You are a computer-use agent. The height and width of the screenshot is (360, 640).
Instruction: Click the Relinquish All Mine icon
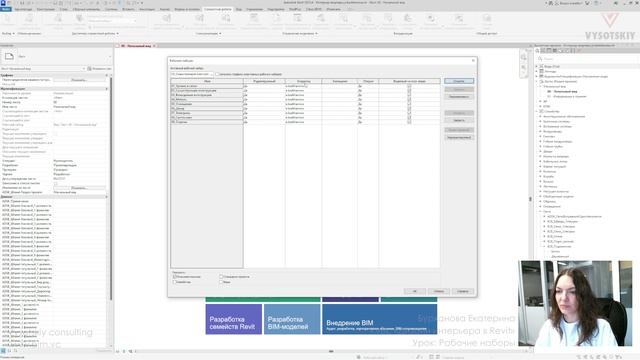(x=226, y=19)
